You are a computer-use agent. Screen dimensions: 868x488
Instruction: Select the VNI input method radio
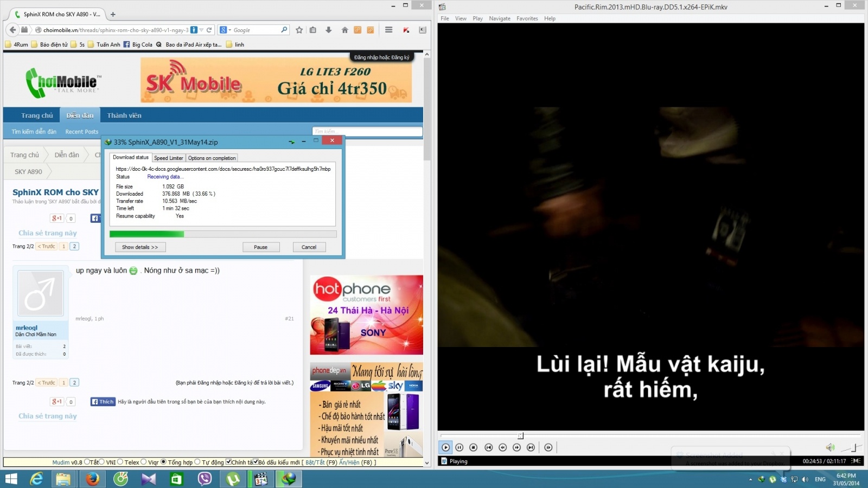tap(102, 462)
